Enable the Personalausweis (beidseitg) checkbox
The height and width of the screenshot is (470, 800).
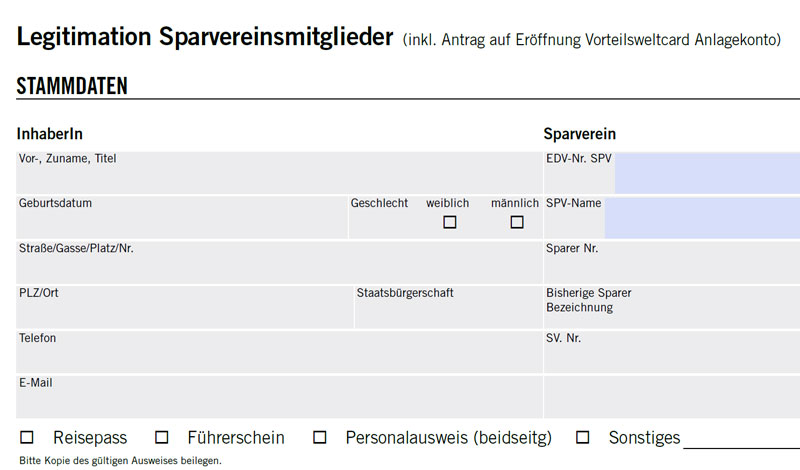pos(320,438)
